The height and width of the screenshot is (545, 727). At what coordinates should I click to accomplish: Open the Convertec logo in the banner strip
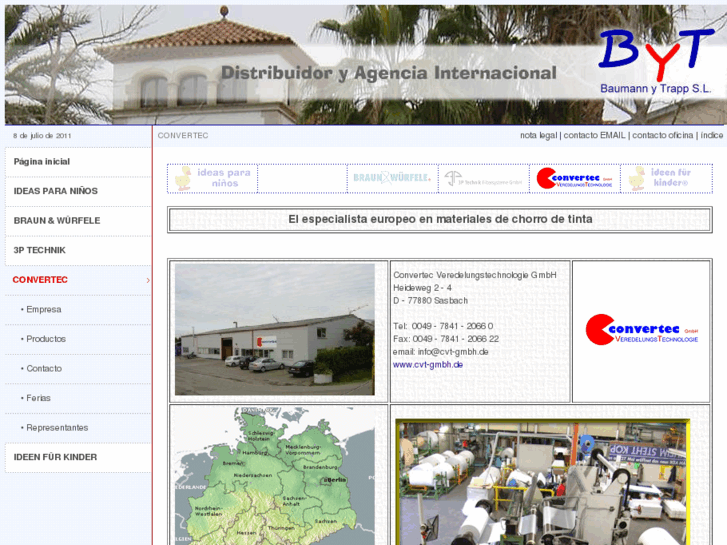575,178
